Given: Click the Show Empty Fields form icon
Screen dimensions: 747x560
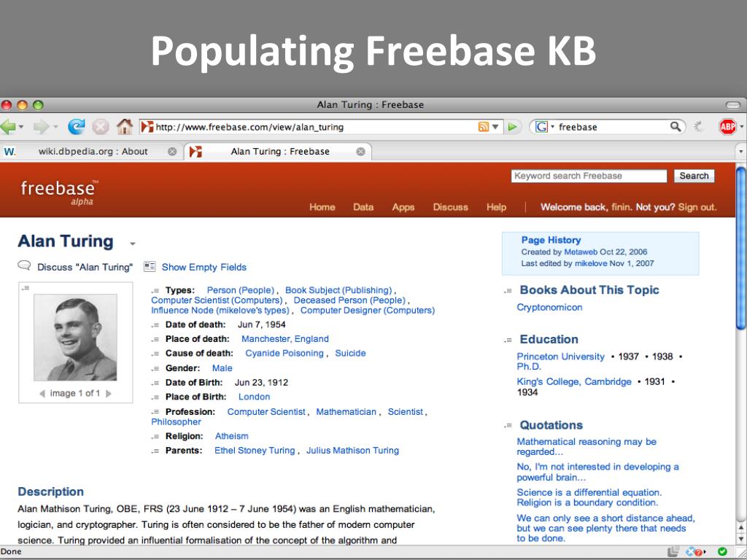Looking at the screenshot, I should click(150, 266).
